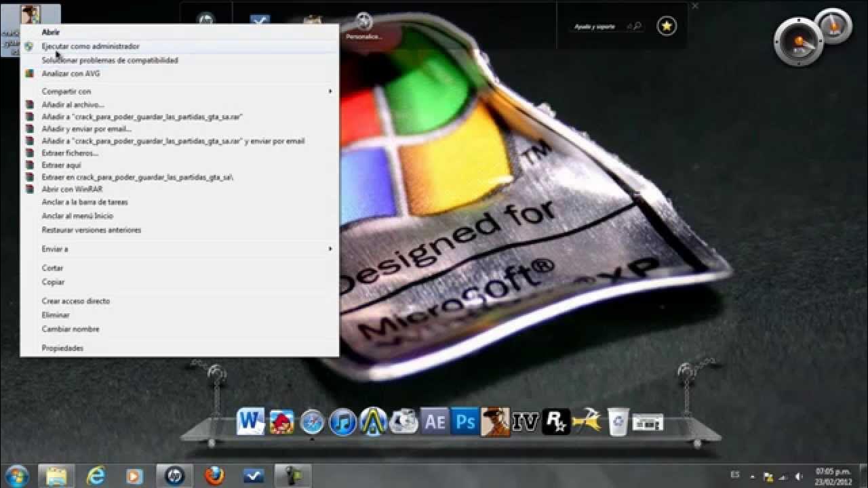Open the Personalizar shortcut in top bar
The height and width of the screenshot is (488, 868).
click(364, 26)
